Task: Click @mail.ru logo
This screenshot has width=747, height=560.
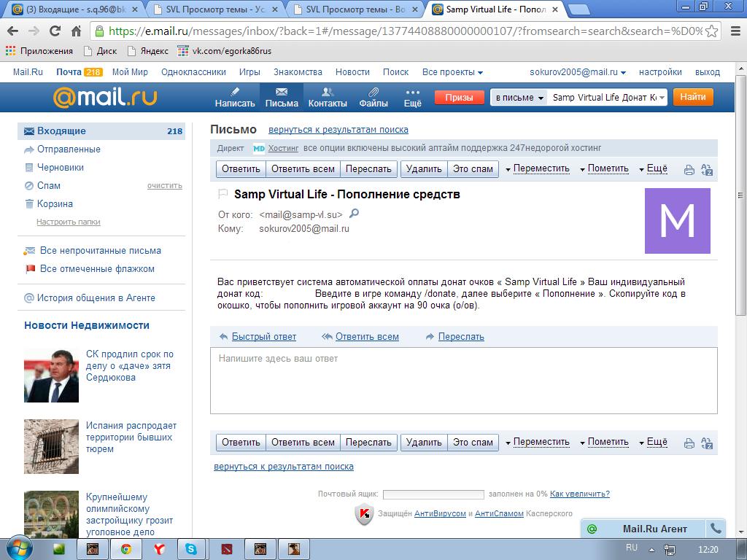Action: [x=105, y=97]
